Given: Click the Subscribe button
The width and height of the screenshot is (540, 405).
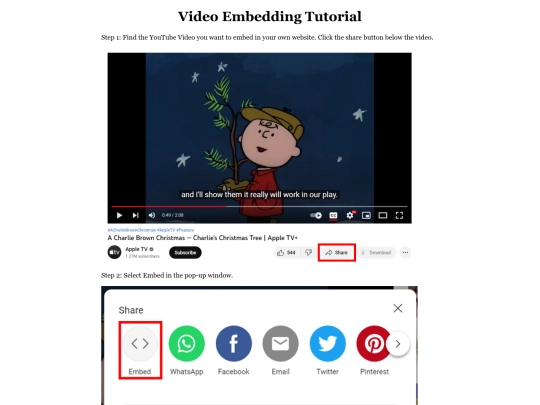Looking at the screenshot, I should [185, 252].
